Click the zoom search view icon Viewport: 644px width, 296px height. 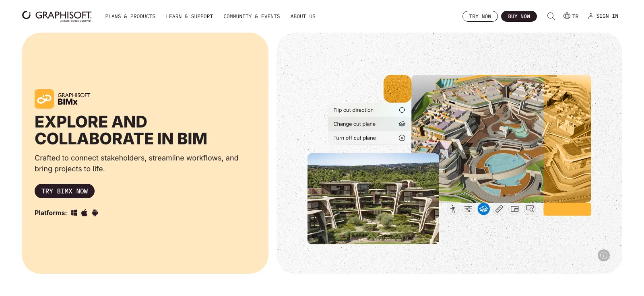coord(530,209)
